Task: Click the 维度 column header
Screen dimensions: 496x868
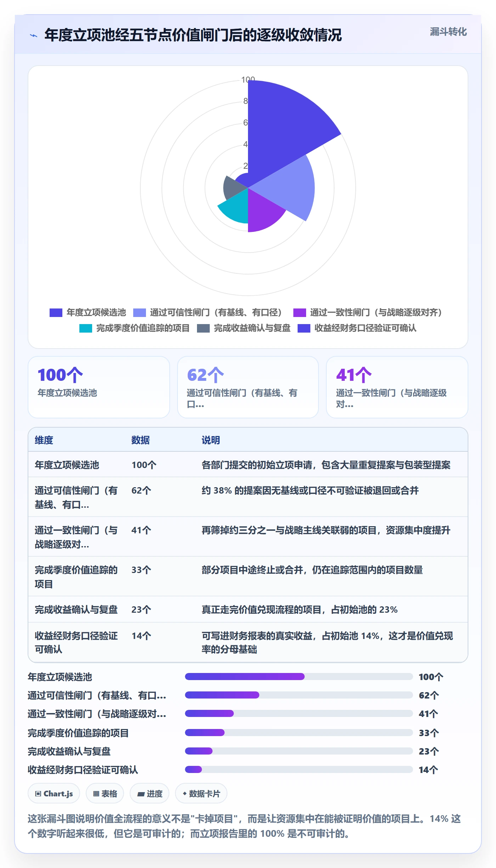Action: coord(44,440)
